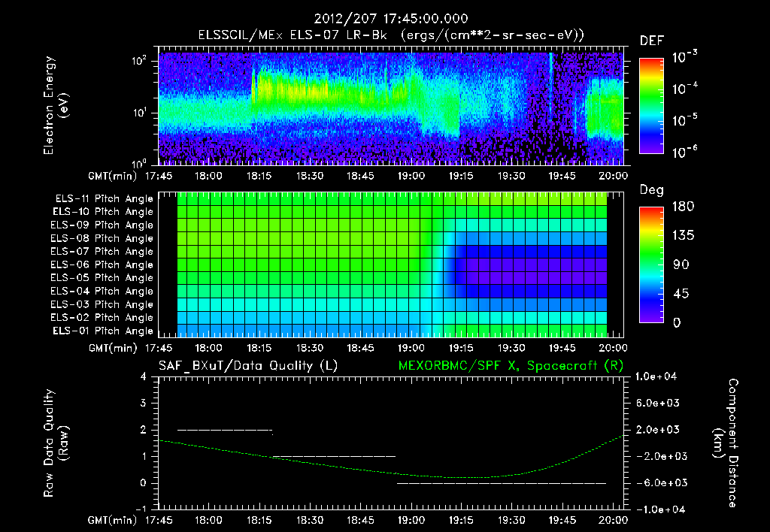Click the "ELS-11 Pitch Angle" row label

point(104,199)
